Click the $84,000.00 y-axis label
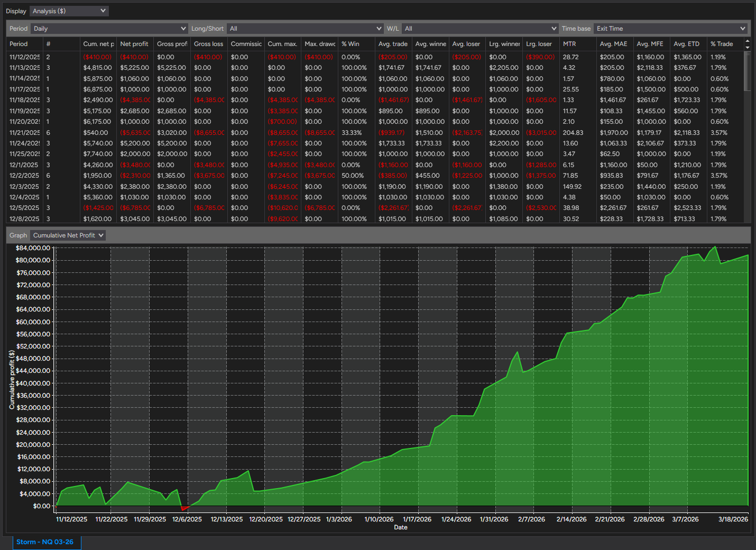756x550 pixels. pos(33,248)
